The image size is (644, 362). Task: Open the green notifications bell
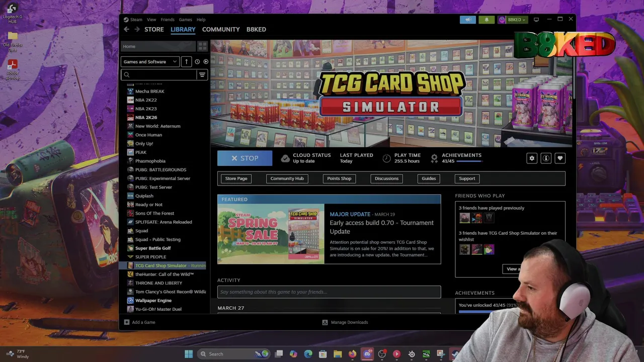click(487, 20)
